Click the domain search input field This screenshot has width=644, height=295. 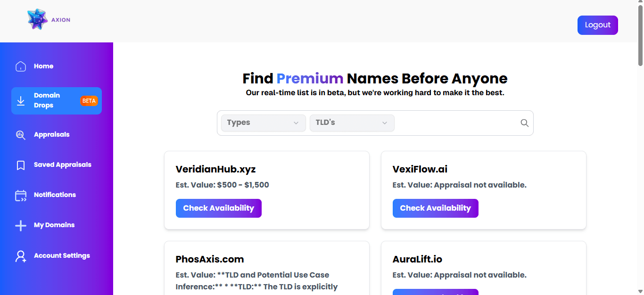point(455,123)
